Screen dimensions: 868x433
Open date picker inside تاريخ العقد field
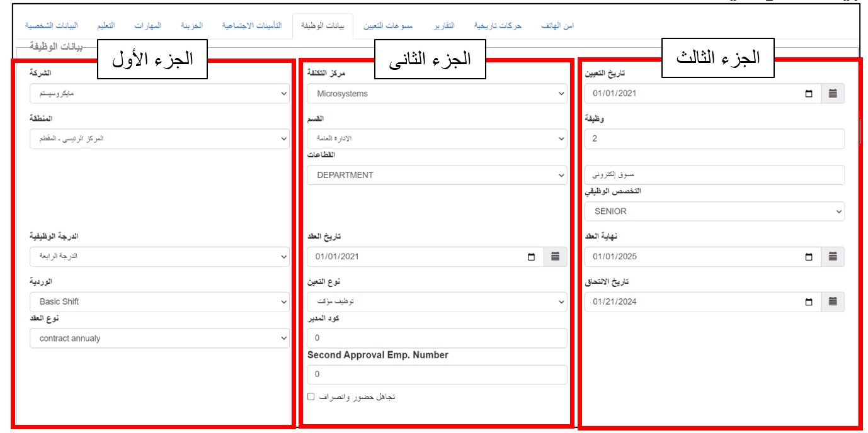pyautogui.click(x=531, y=257)
